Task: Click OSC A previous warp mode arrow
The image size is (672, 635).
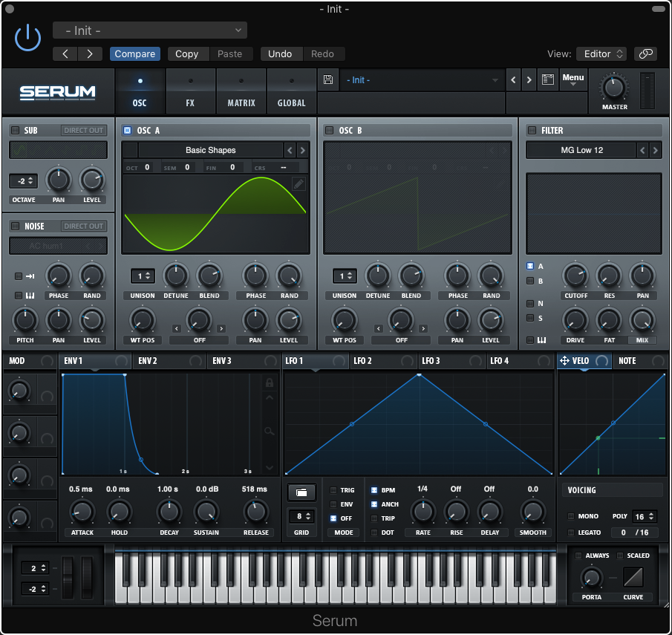Action: point(177,329)
